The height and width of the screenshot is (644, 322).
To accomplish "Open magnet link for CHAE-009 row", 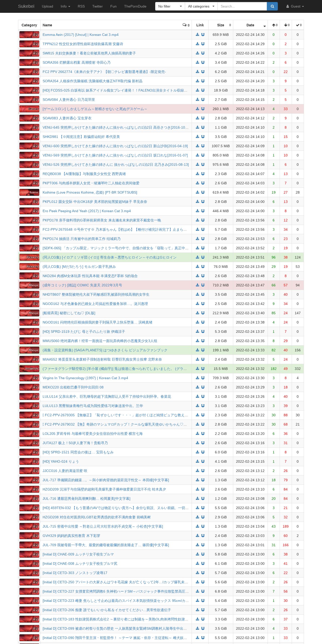I will point(203,554).
